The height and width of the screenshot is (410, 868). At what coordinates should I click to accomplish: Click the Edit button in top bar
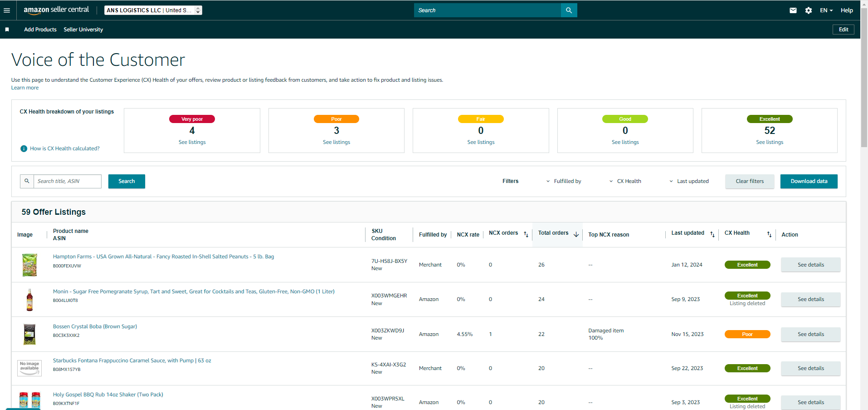[844, 30]
